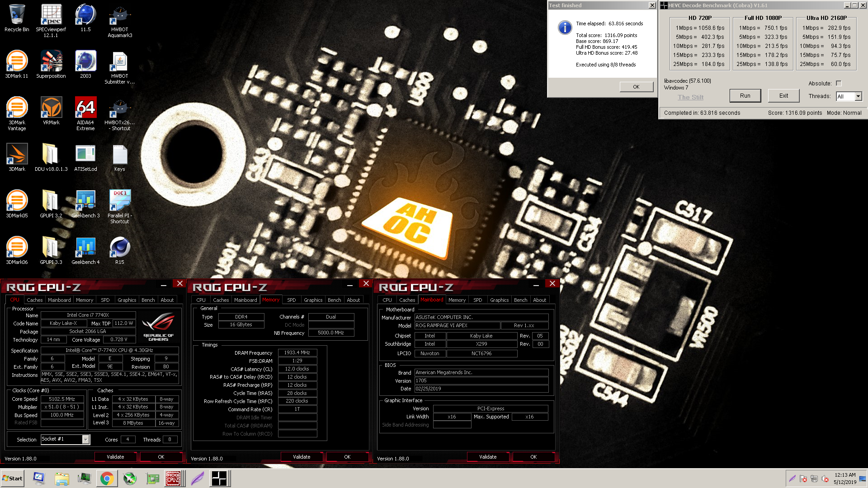This screenshot has height=488, width=868.
Task: Click Validate in the Mainboard CPU-Z window
Action: 488,457
